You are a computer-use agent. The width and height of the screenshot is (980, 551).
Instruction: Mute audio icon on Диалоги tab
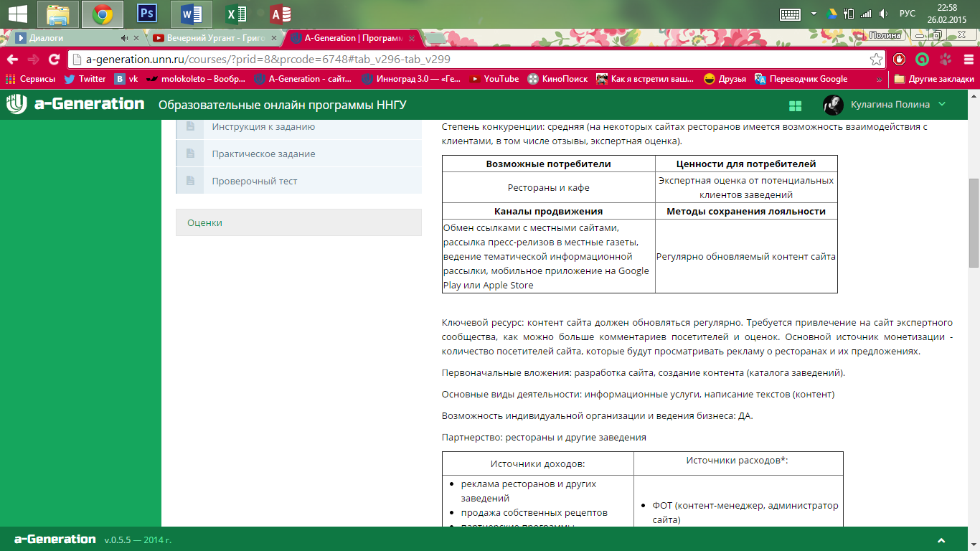(125, 38)
